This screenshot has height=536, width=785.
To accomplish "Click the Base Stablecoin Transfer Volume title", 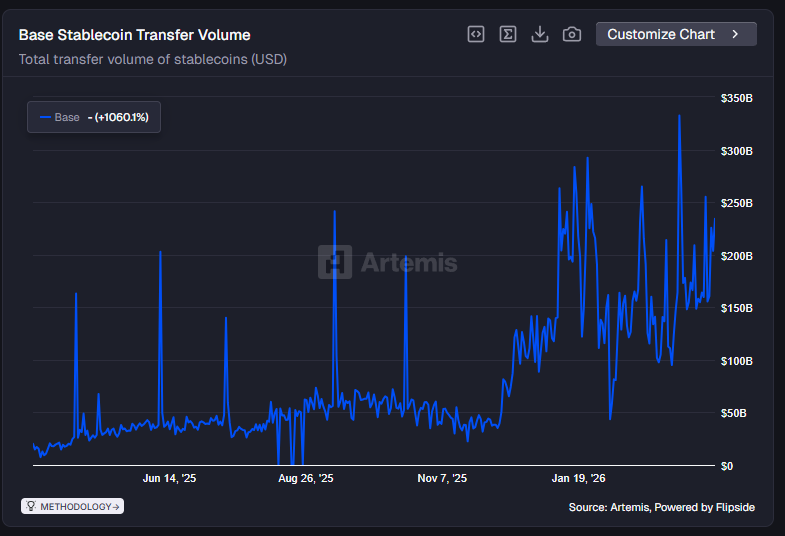I will (134, 35).
